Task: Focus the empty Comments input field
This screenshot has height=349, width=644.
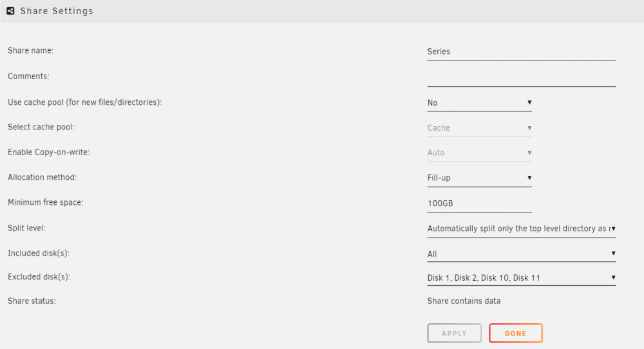Action: [x=521, y=77]
